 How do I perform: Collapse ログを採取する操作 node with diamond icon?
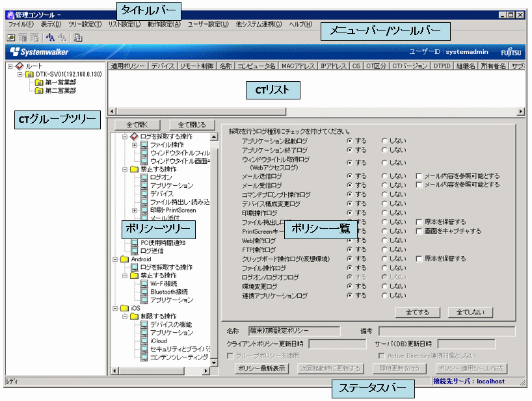pos(125,136)
